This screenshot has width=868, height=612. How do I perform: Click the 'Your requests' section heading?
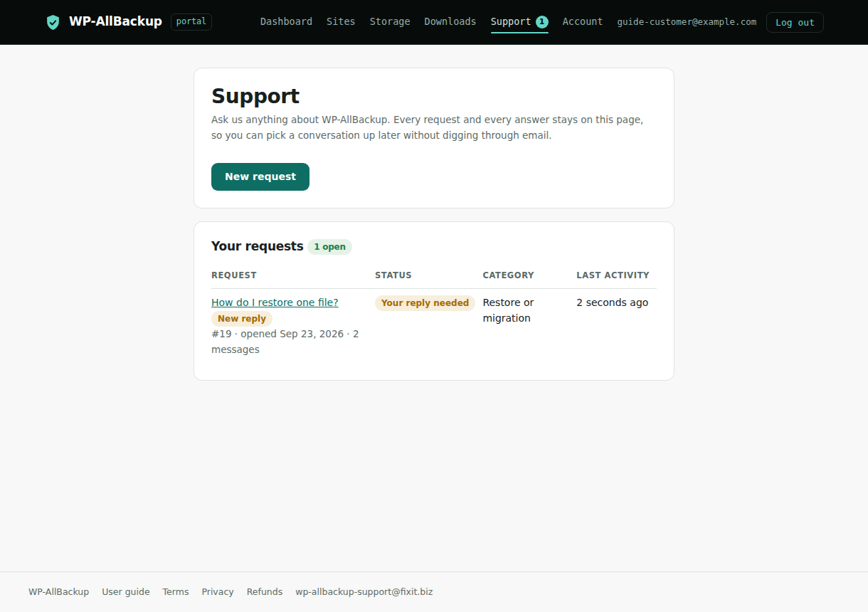[258, 246]
